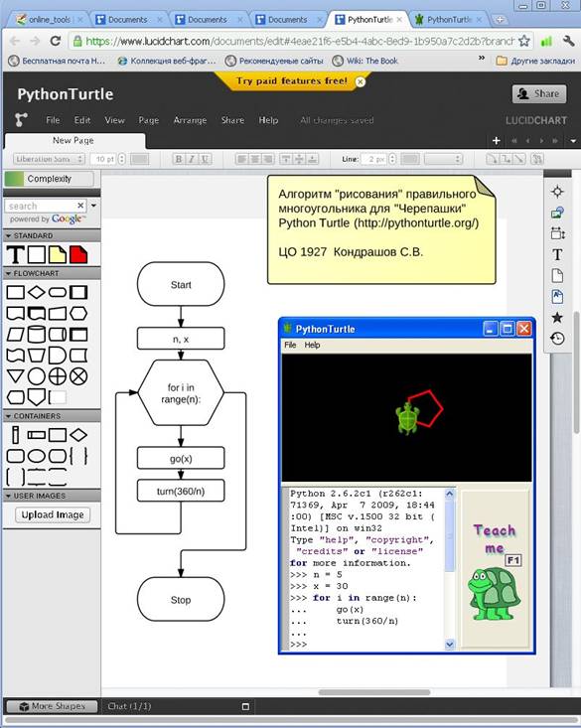Switch to the New Page tab
Image resolution: width=581 pixels, height=728 pixels.
coord(74,140)
